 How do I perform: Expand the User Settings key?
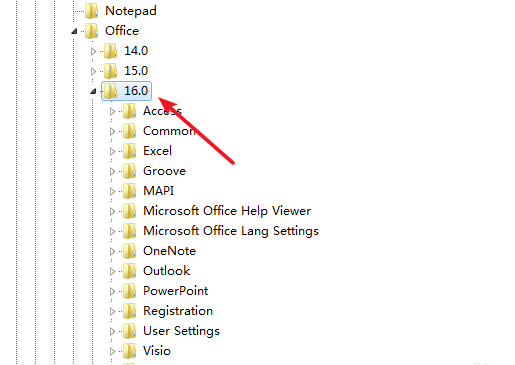pyautogui.click(x=112, y=331)
